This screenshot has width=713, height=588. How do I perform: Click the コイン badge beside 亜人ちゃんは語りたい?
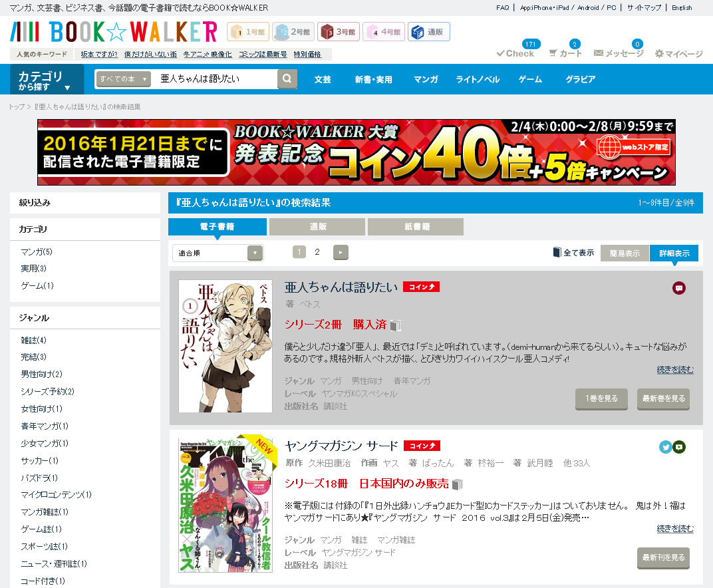coord(421,287)
